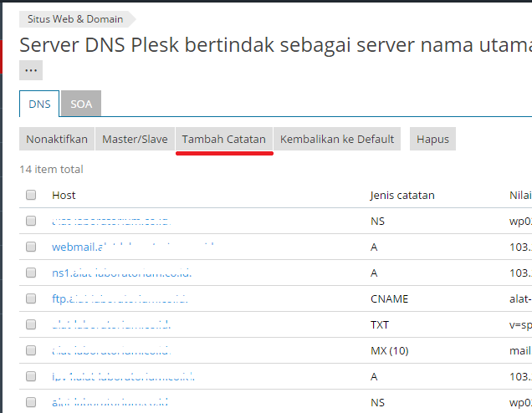Select the last NS record checkbox
Viewport: 532px width, 413px height.
pyautogui.click(x=31, y=402)
